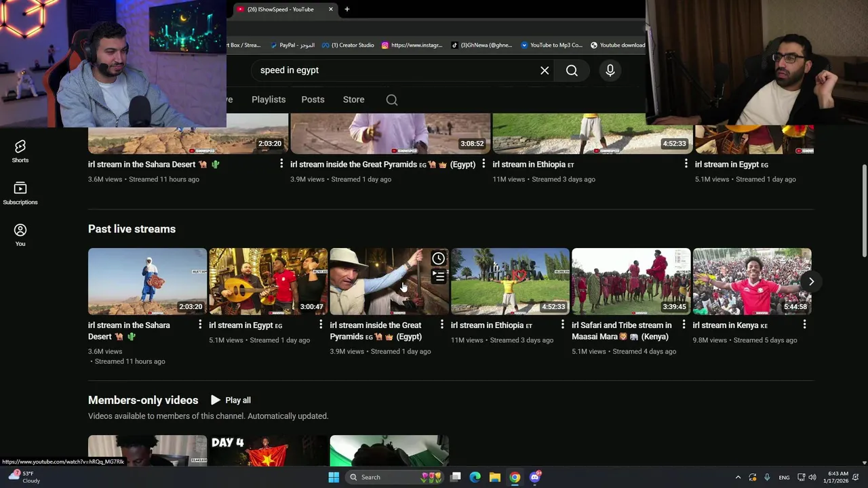868x488 pixels.
Task: Click Add to queue icon on Great Pyramids thumbnail
Action: 439,277
